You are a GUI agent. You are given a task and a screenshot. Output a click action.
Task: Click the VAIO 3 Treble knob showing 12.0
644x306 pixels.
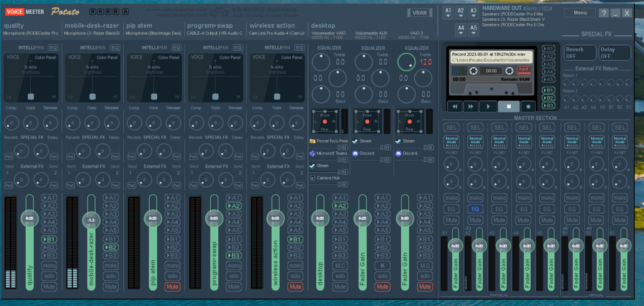pos(406,62)
